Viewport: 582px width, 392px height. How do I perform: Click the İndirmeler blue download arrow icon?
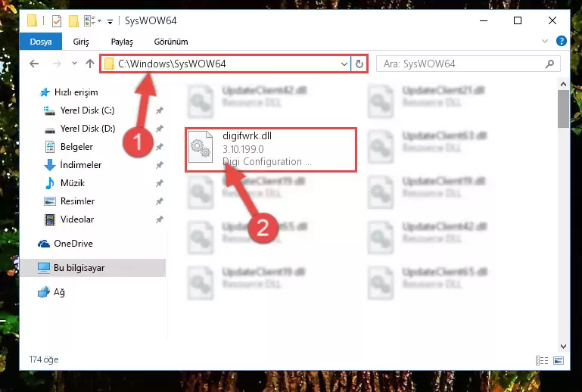(x=50, y=165)
